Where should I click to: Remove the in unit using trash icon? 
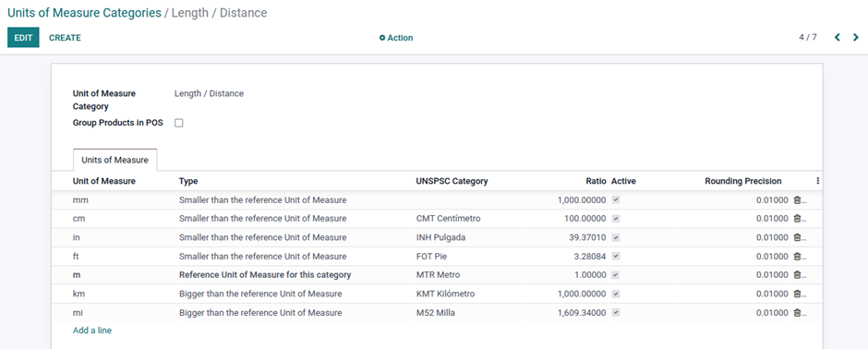tap(797, 238)
